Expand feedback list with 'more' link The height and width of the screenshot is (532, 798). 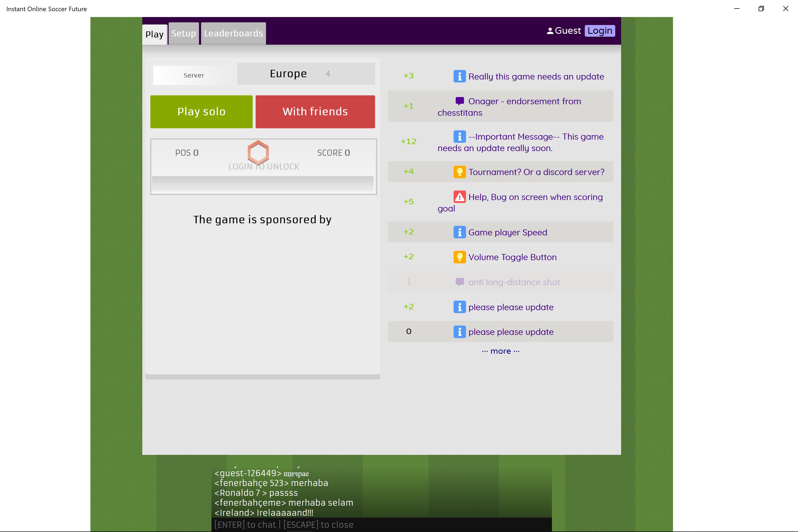(500, 351)
